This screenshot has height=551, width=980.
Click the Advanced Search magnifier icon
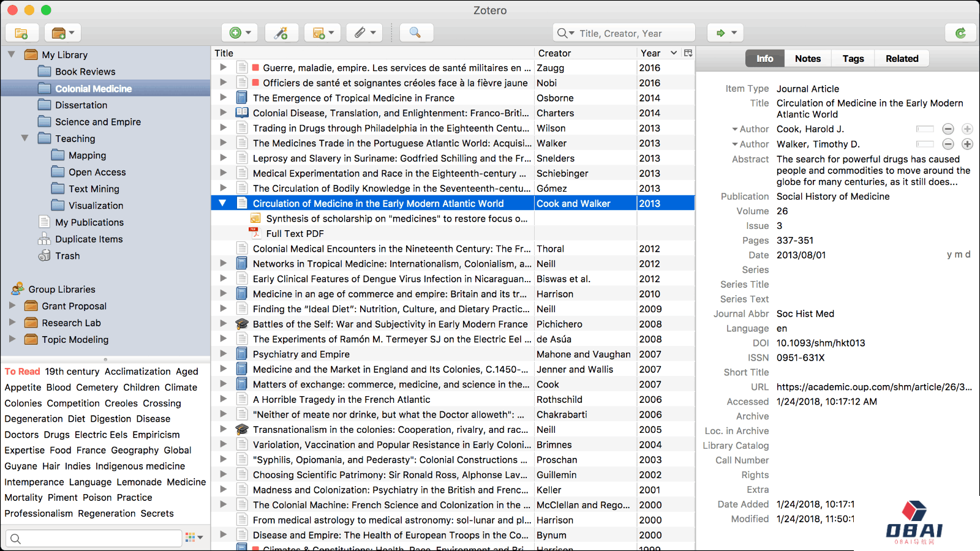click(x=415, y=33)
